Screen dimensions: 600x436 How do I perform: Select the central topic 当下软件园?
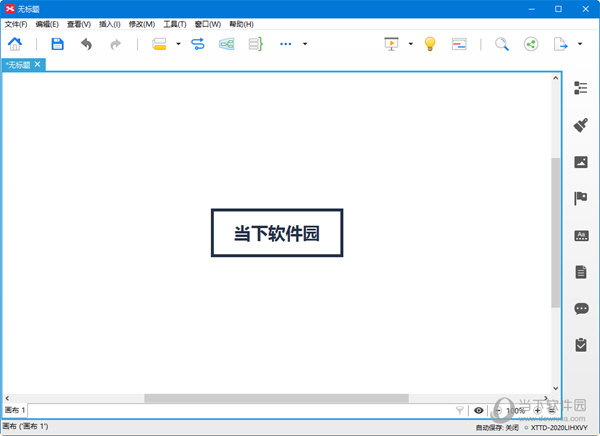click(x=277, y=233)
